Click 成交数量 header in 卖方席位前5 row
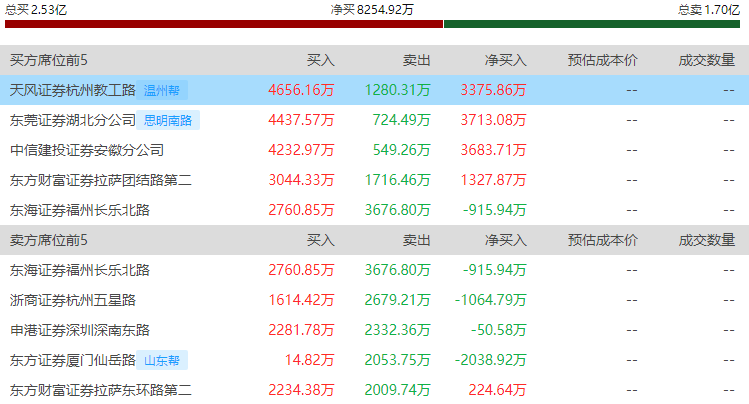This screenshot has width=749, height=404. [x=706, y=240]
